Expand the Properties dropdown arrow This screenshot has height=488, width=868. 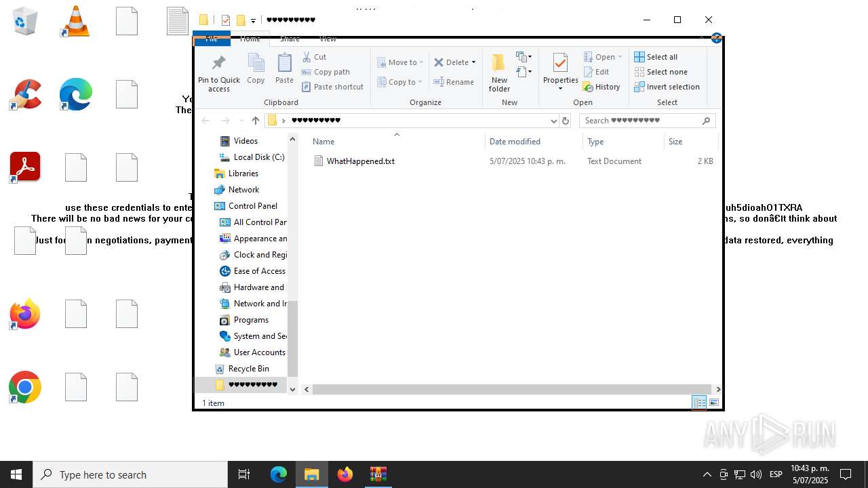(560, 89)
